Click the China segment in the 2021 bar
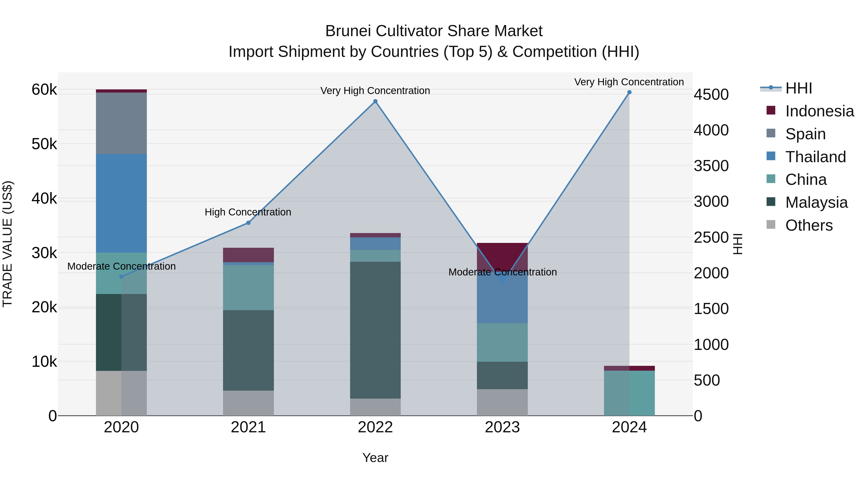Image resolution: width=868 pixels, height=488 pixels. pyautogui.click(x=248, y=287)
